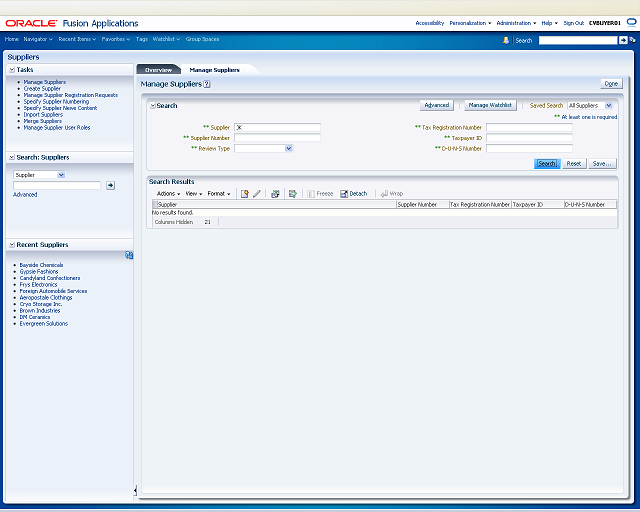This screenshot has height=512, width=640.
Task: Click the blue Search button
Action: point(547,164)
